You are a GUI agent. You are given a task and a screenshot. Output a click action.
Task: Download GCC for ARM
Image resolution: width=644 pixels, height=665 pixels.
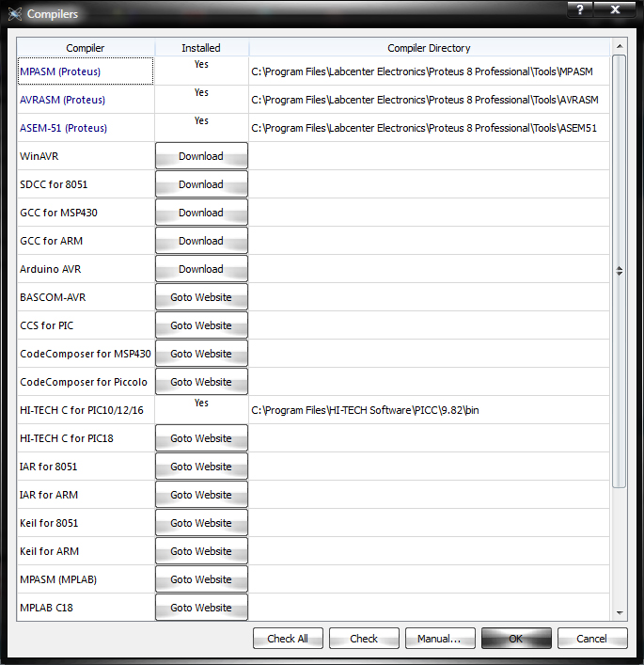point(201,241)
